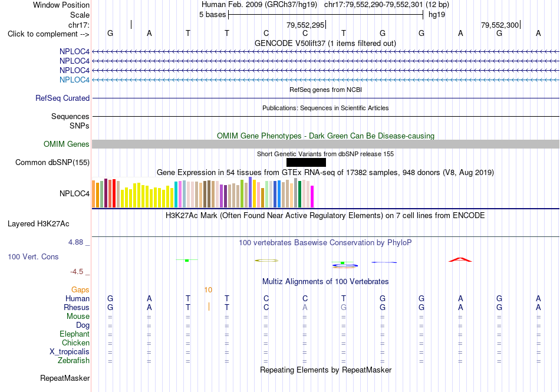Open 'Publications: Sequences in Scientific Articles' title
The height and width of the screenshot is (392, 560).
tap(325, 108)
